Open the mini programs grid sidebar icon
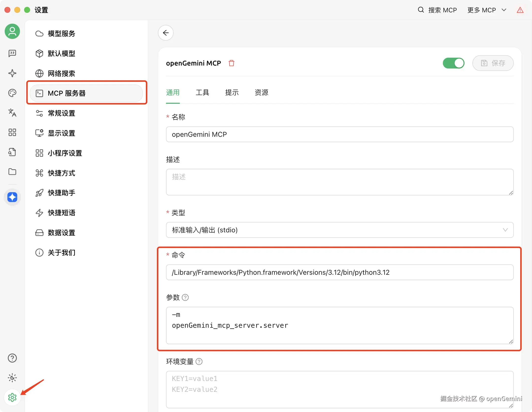 click(12, 132)
